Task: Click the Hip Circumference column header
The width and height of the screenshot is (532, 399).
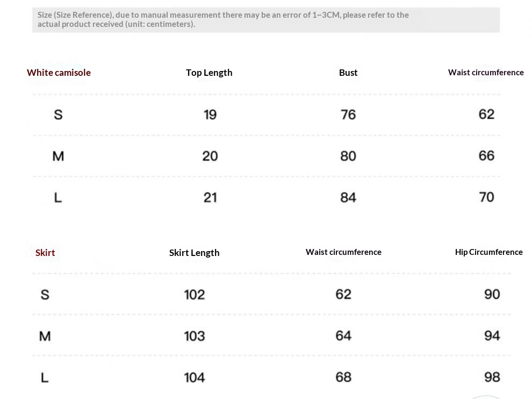Action: 488,252
